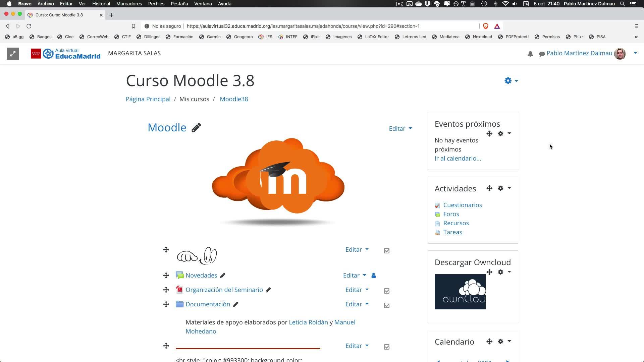Click the pencil icon beside Moodle title

[x=196, y=128]
